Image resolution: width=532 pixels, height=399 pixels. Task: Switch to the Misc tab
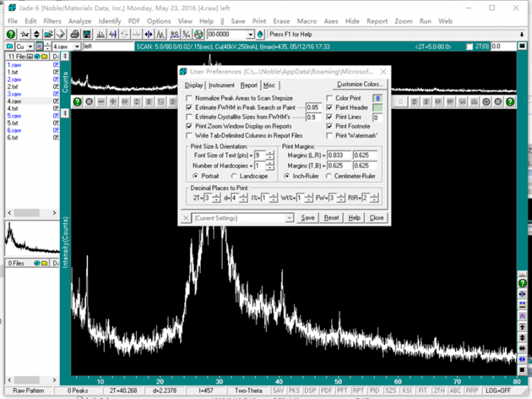269,85
